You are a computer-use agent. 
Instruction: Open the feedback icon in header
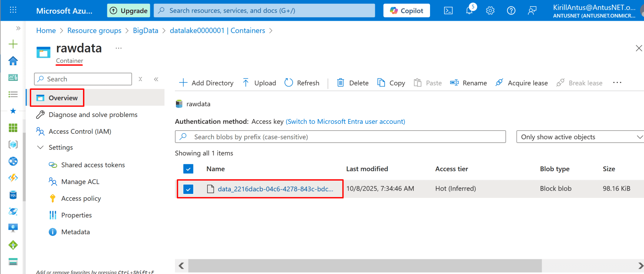pyautogui.click(x=532, y=11)
